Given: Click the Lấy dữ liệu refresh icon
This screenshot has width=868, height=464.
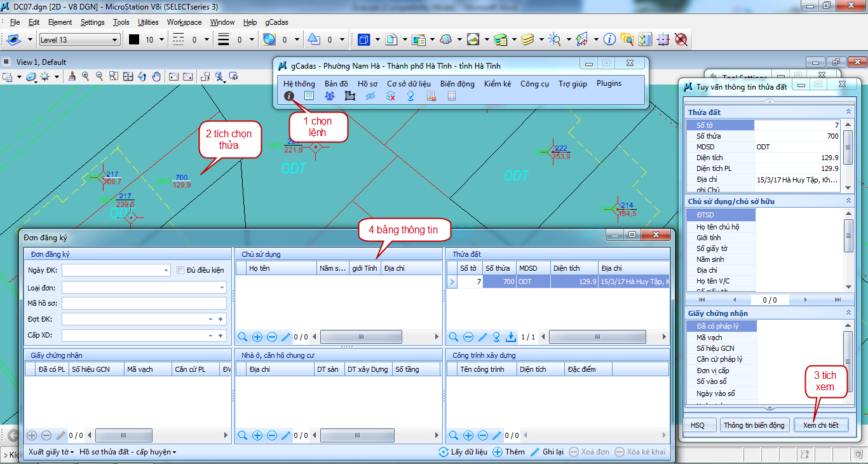Looking at the screenshot, I should (444, 452).
